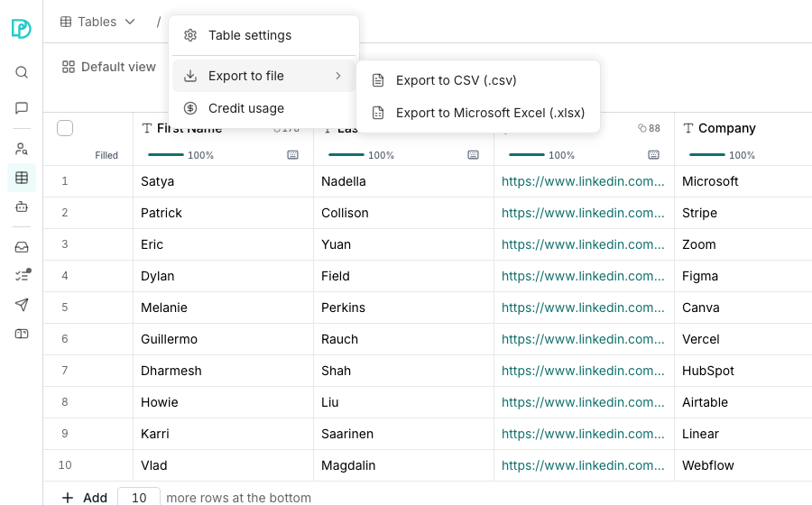Click the app logo in the sidebar
This screenshot has height=505, width=812.
(22, 28)
